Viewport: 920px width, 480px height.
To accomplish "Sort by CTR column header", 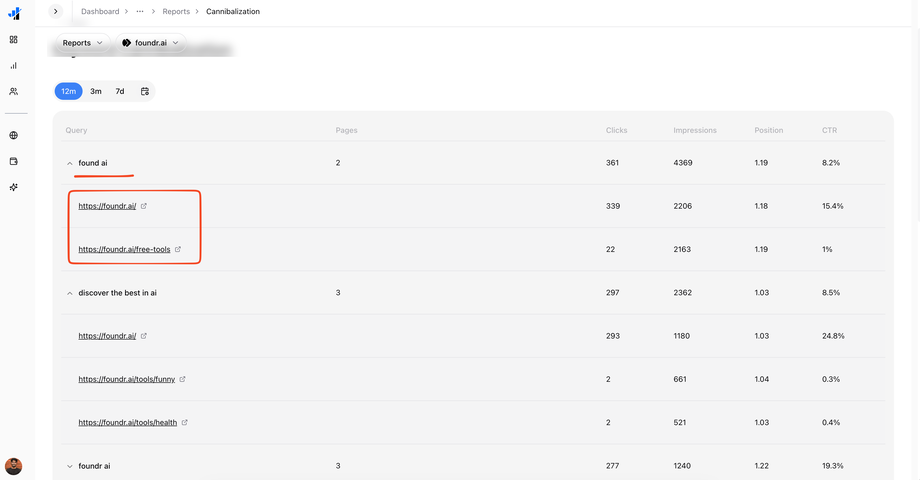I will pyautogui.click(x=829, y=130).
